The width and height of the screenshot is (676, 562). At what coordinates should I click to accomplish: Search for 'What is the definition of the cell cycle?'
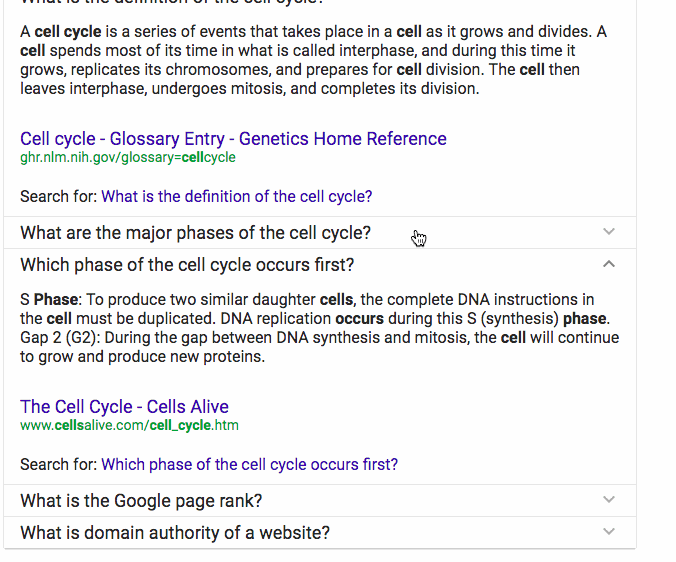[237, 197]
